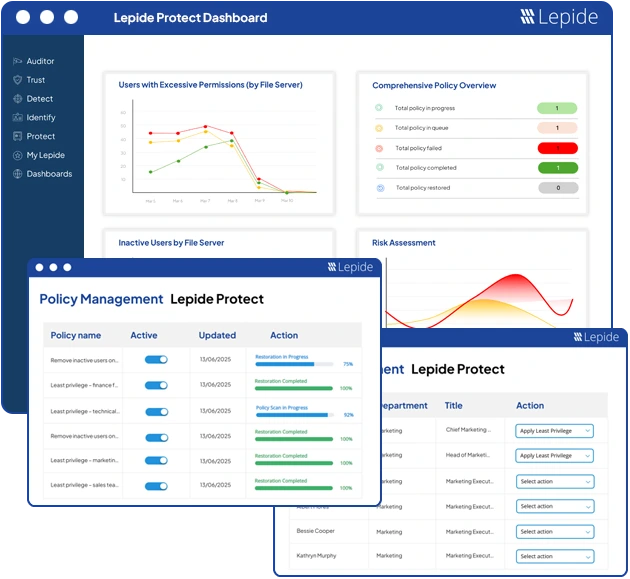The width and height of the screenshot is (630, 579).
Task: Click the policy in queue count badge
Action: [557, 128]
